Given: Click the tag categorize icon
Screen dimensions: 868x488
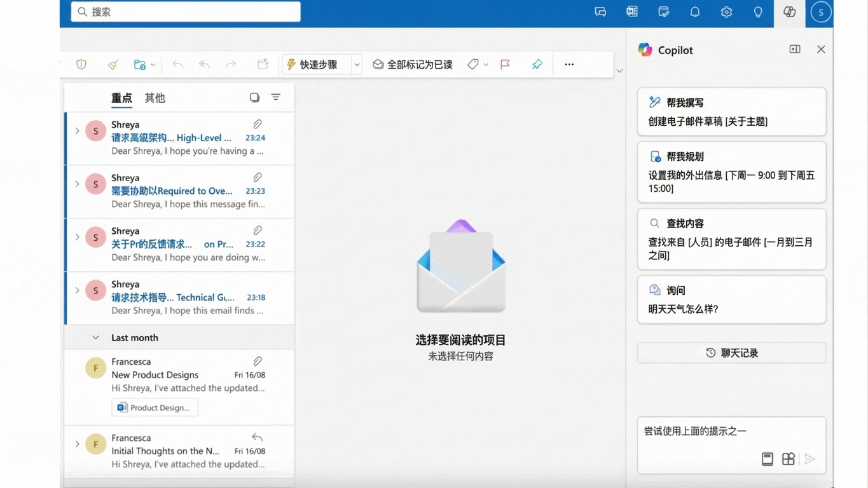Looking at the screenshot, I should point(473,64).
